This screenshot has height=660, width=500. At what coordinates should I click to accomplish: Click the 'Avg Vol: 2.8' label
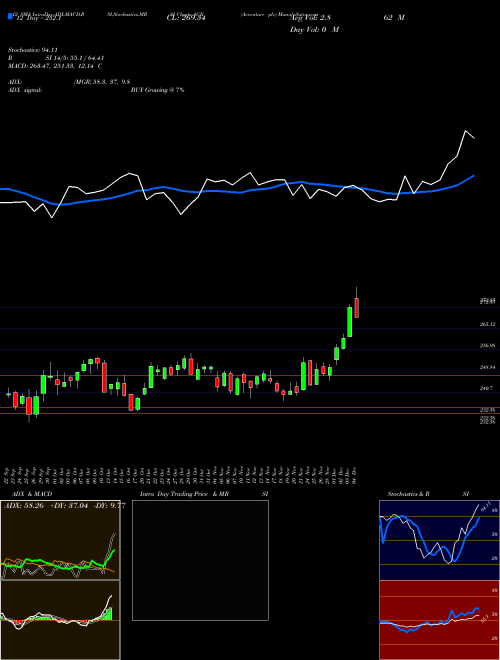[x=310, y=18]
